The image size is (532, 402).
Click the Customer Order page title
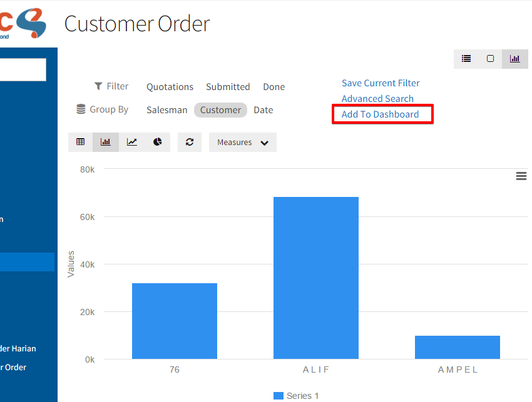(137, 24)
